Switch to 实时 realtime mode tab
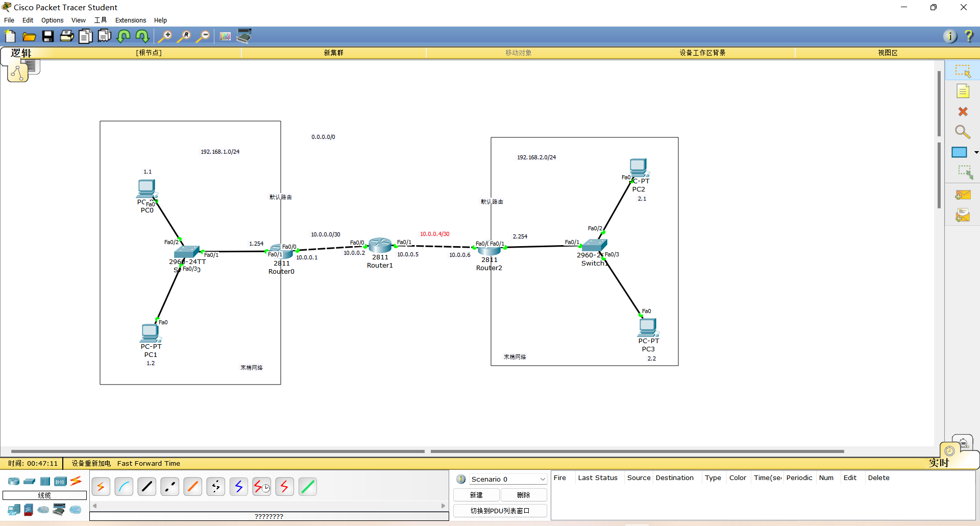This screenshot has width=980, height=526. (x=938, y=463)
